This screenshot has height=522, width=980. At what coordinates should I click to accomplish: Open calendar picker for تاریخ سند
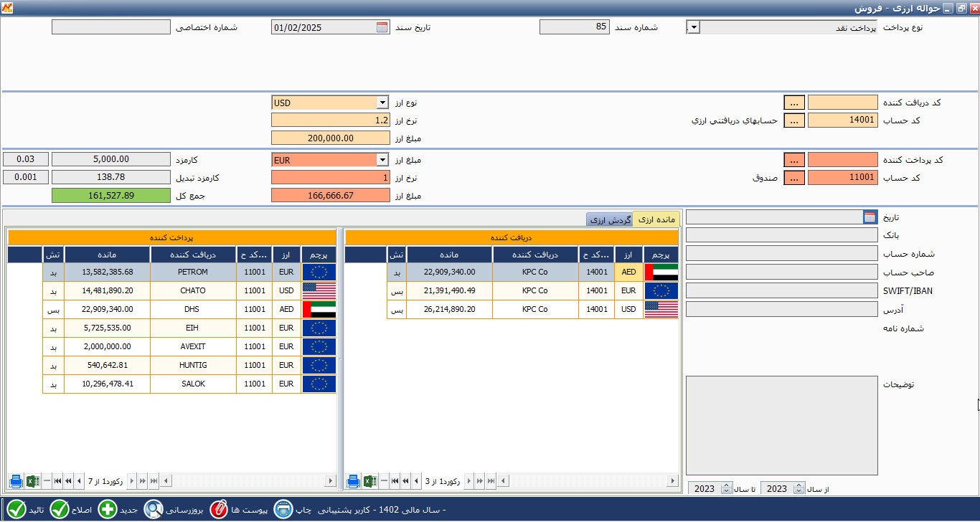pyautogui.click(x=382, y=27)
